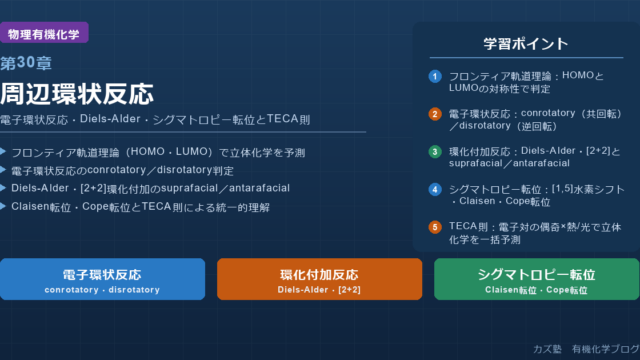Click point text 電子環状反応：conrotatory（共回転）

pyautogui.click(x=535, y=120)
